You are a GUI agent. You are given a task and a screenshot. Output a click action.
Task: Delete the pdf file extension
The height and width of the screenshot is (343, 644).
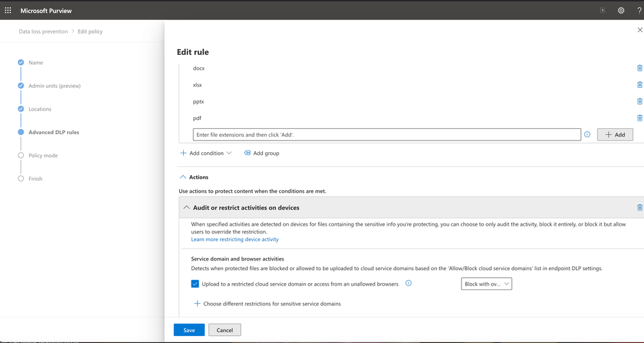639,118
